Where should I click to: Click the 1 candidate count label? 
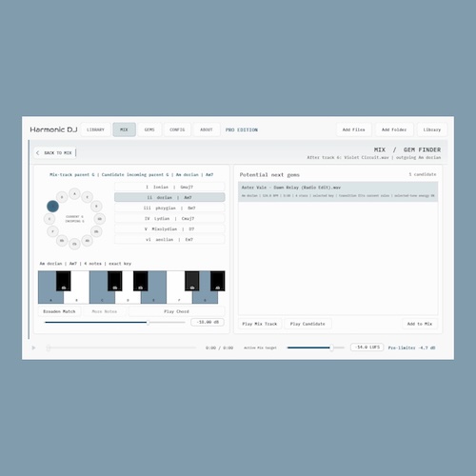tap(423, 174)
